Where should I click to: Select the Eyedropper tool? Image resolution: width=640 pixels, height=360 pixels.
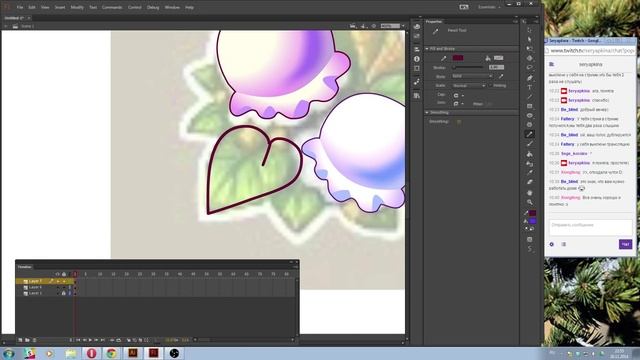529,173
